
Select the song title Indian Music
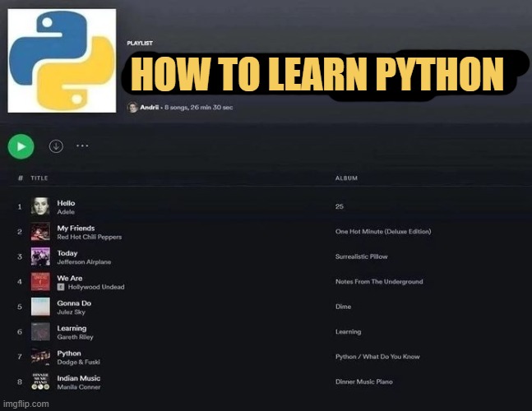click(x=79, y=378)
